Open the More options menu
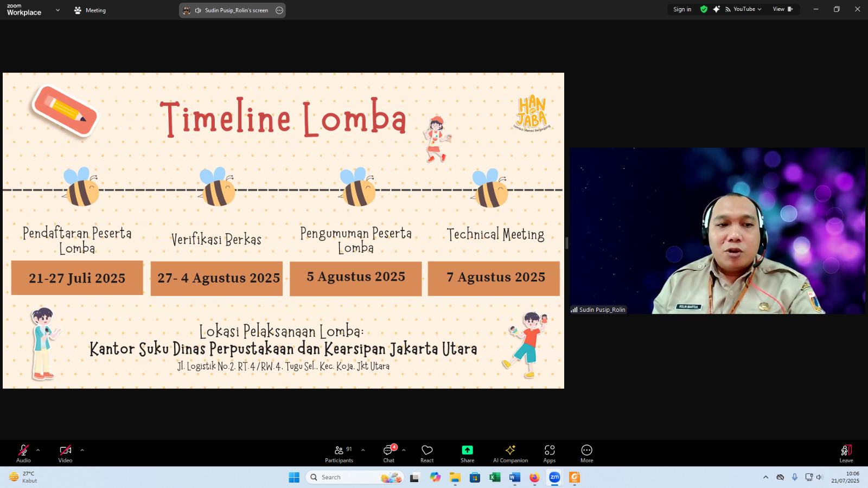The height and width of the screenshot is (488, 868). point(586,453)
